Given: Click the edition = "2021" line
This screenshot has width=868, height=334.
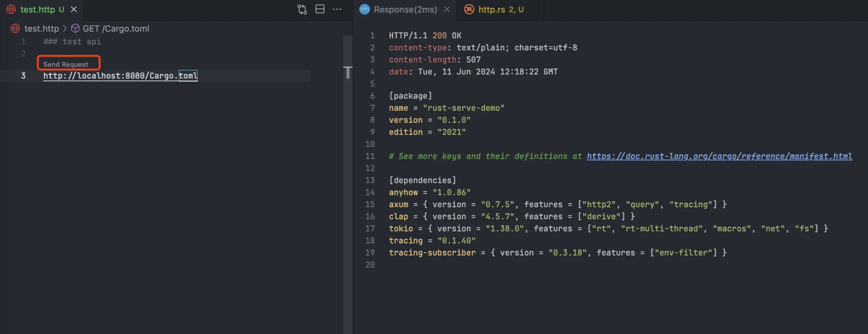Looking at the screenshot, I should point(427,132).
